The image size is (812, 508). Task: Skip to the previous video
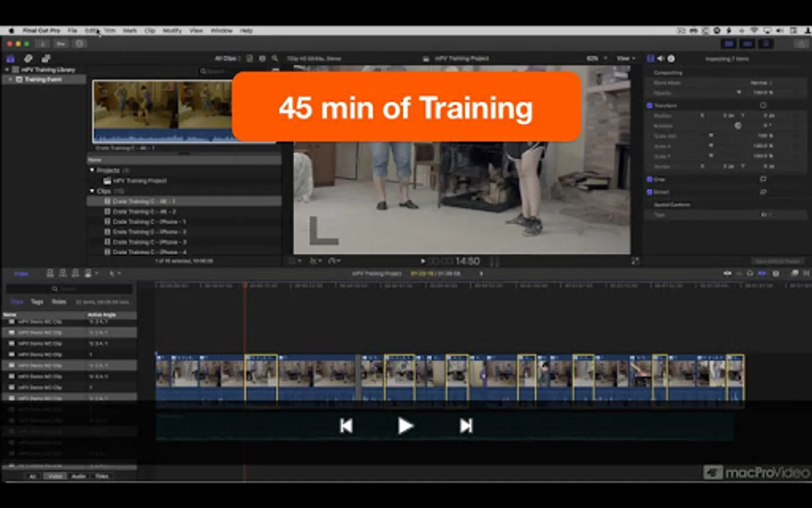tap(346, 426)
